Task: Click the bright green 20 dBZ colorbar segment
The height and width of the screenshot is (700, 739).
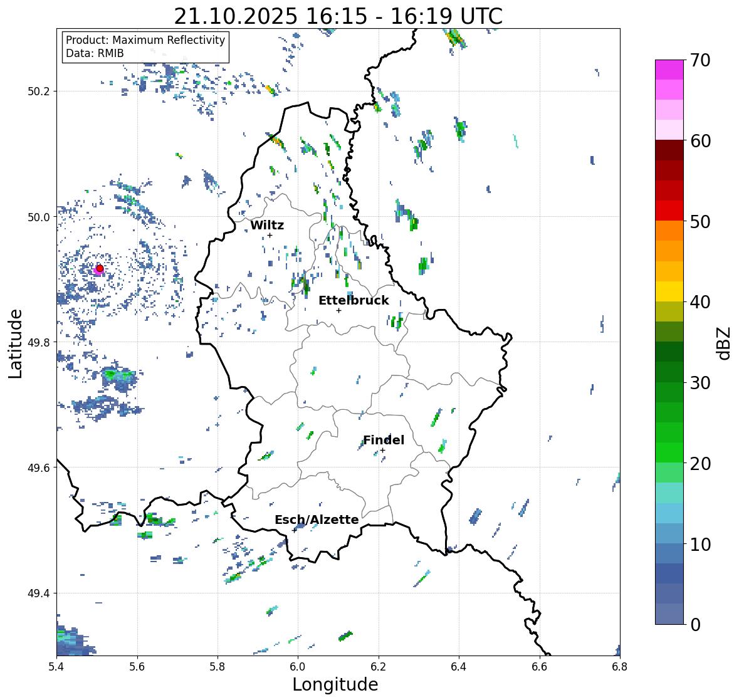Action: click(669, 452)
